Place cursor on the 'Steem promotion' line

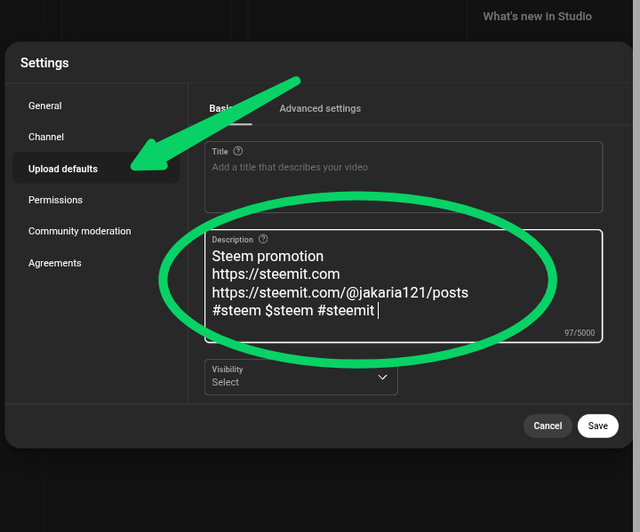[x=268, y=256]
